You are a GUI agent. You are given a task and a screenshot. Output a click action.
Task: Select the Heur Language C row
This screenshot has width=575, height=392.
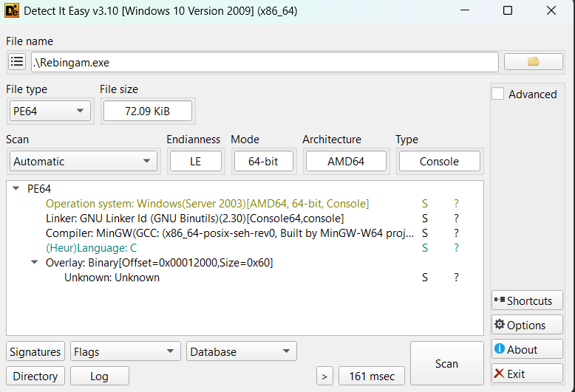[x=91, y=248]
